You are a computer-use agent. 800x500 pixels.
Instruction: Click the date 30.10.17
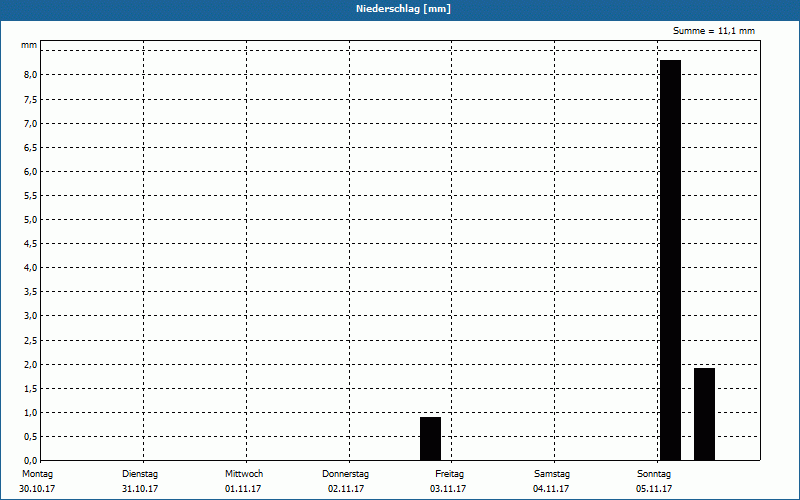point(37,489)
